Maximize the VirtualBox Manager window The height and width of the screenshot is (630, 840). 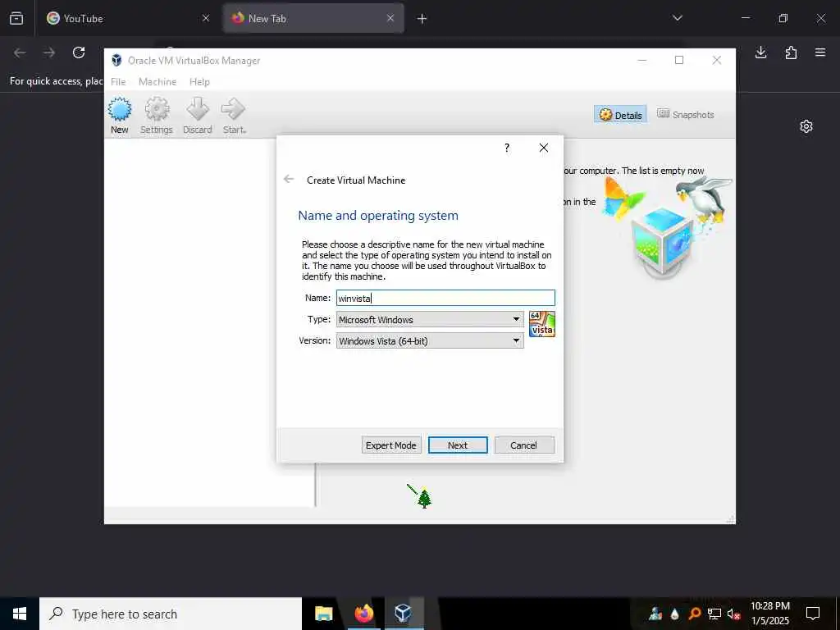679,60
